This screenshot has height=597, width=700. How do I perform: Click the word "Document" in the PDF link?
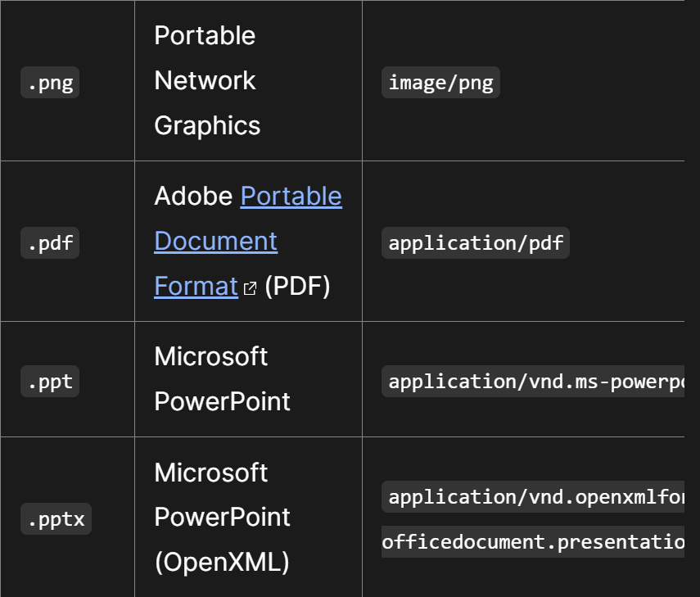point(215,242)
